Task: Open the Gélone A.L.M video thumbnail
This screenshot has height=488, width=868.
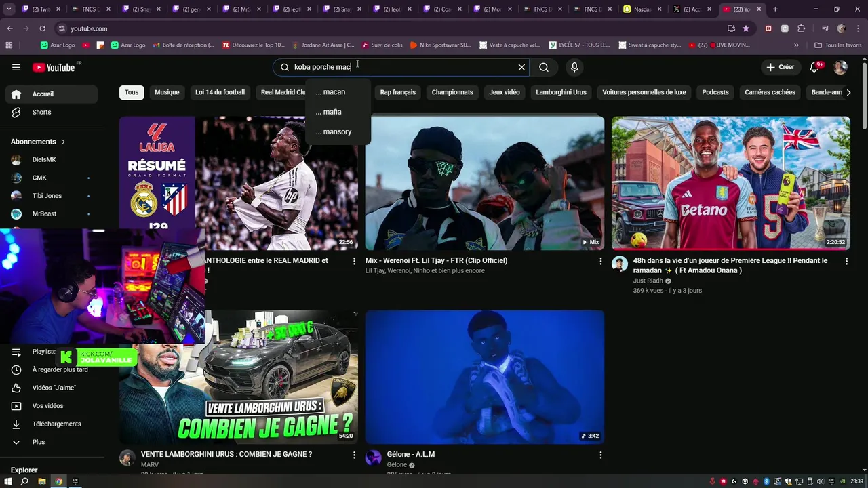Action: click(x=484, y=377)
